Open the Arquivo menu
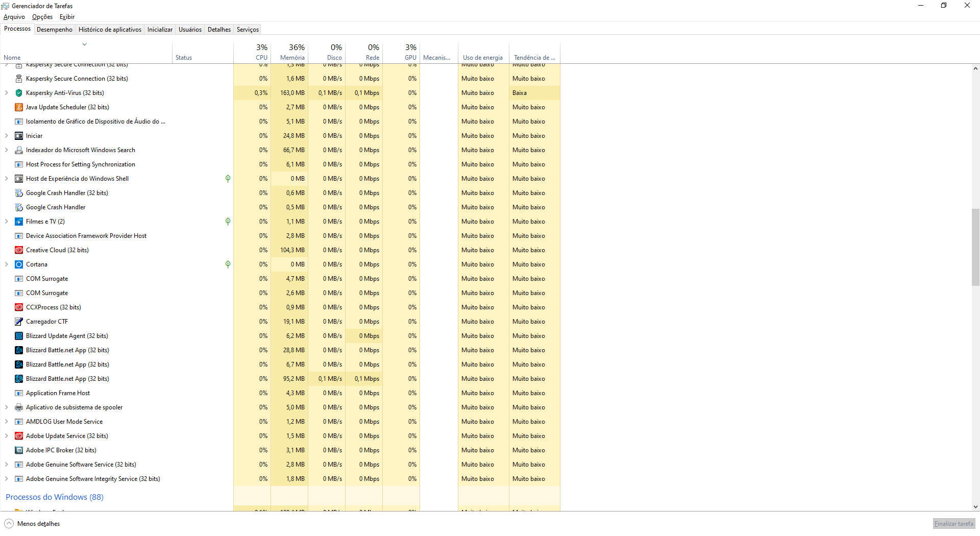 (x=14, y=17)
